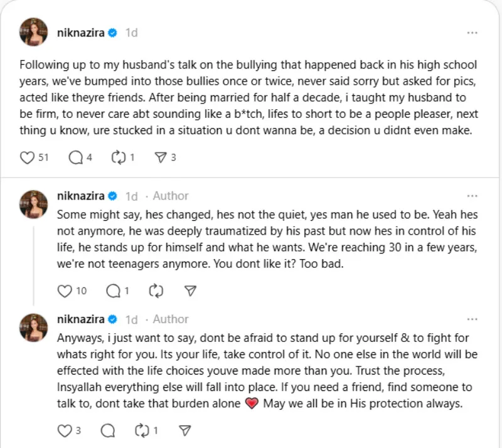The height and width of the screenshot is (448, 502).
Task: Like the second post with 10 likes
Action: (x=65, y=291)
